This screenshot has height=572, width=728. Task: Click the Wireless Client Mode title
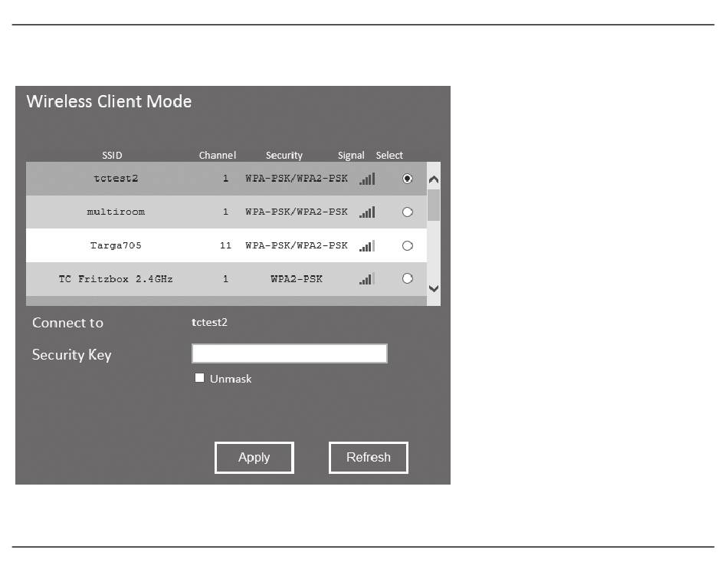point(109,101)
